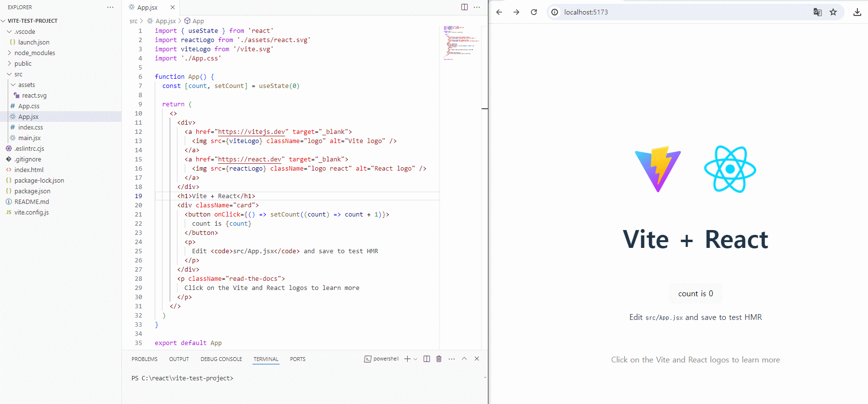Click src in the breadcrumb

click(133, 21)
